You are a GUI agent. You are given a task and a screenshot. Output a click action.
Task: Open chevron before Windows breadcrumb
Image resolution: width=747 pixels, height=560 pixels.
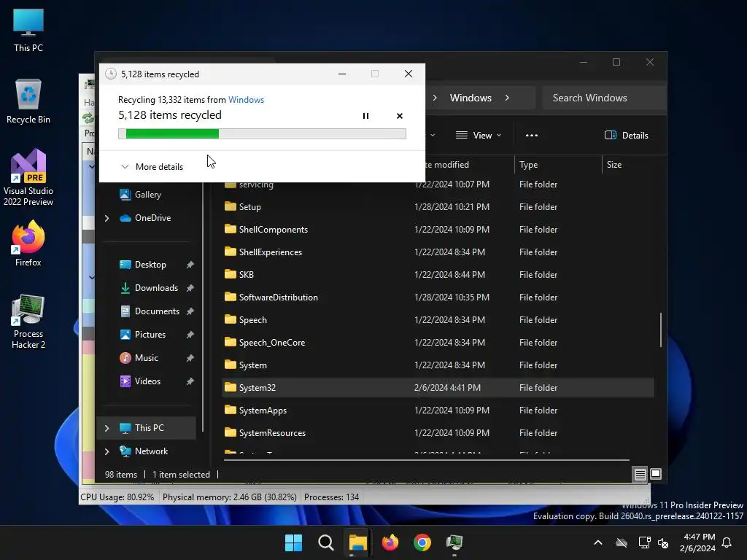435,98
